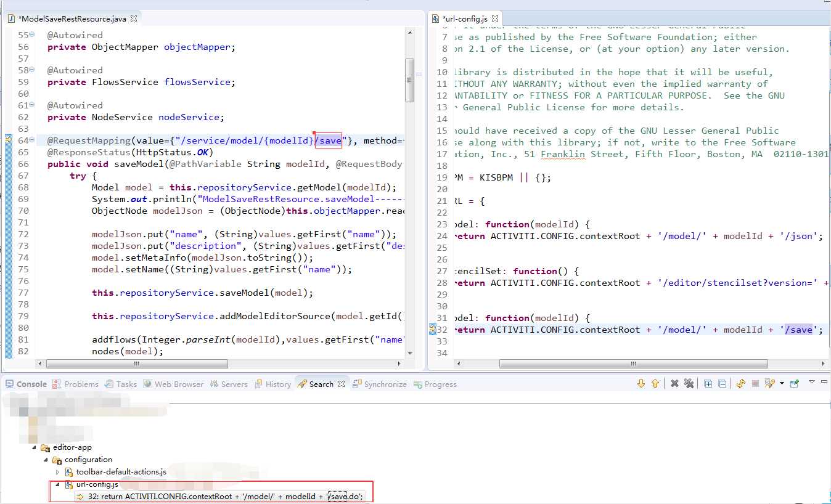Select the editor-app folder in search results

click(x=72, y=447)
